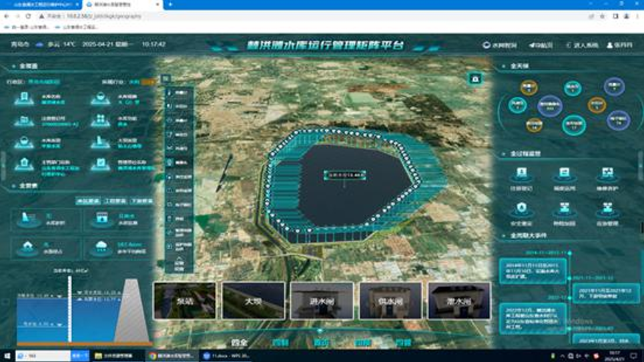Bookmark this page with the star icon
This screenshot has height=362, width=644.
click(x=603, y=16)
